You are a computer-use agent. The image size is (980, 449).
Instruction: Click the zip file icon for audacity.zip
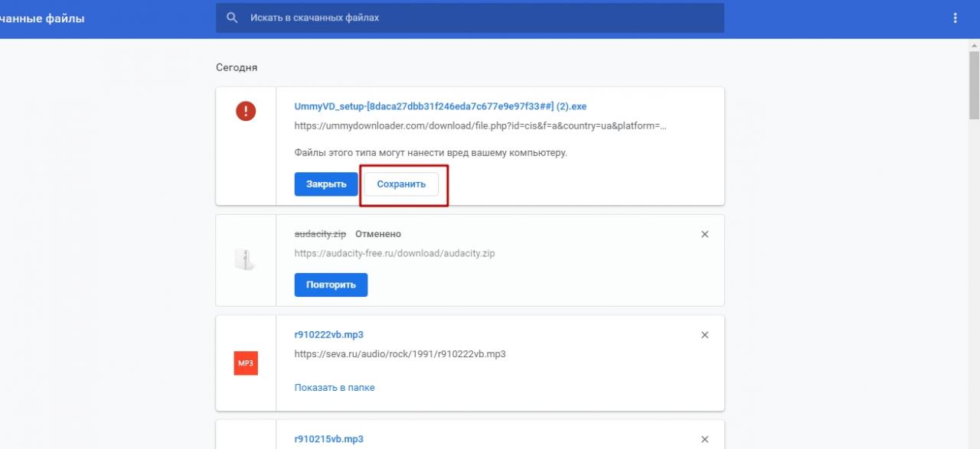[245, 260]
